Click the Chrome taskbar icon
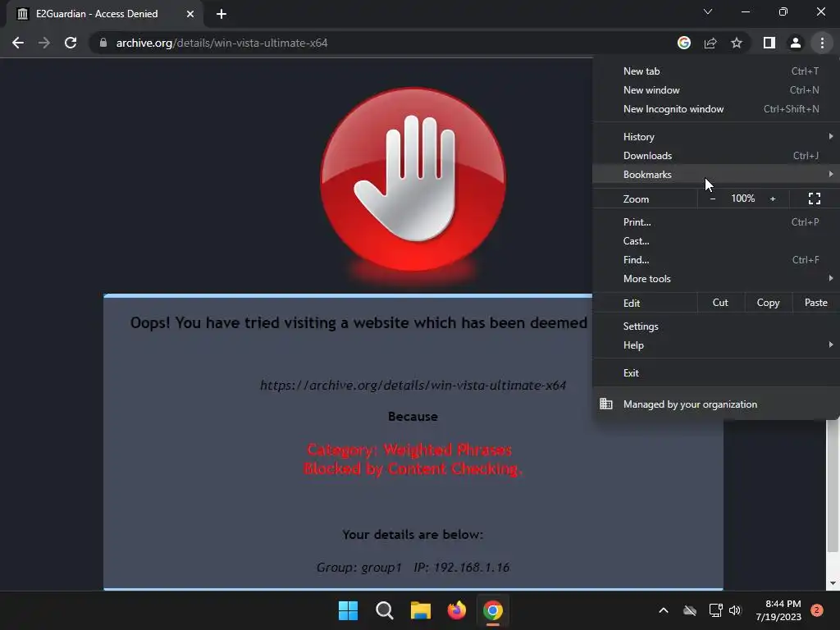The image size is (840, 630). [493, 610]
